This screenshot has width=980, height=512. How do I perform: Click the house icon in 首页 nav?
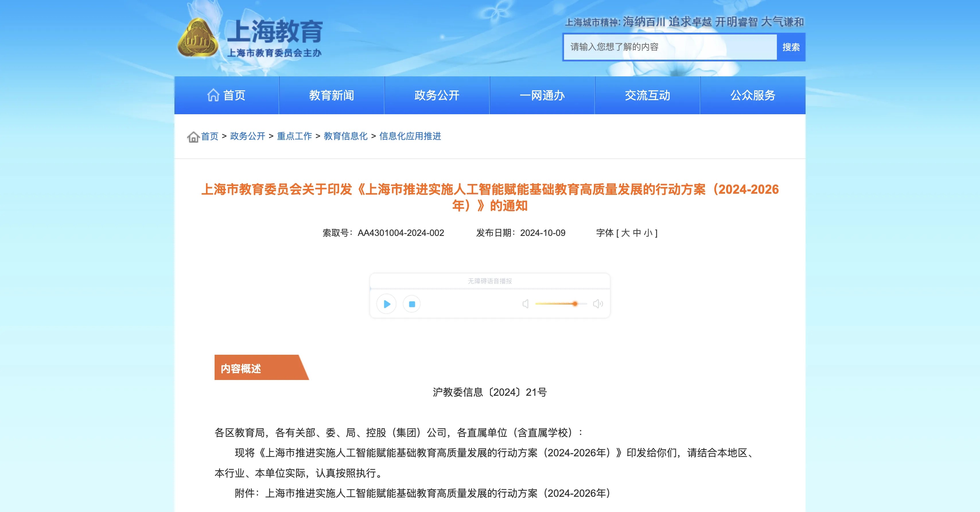point(213,95)
